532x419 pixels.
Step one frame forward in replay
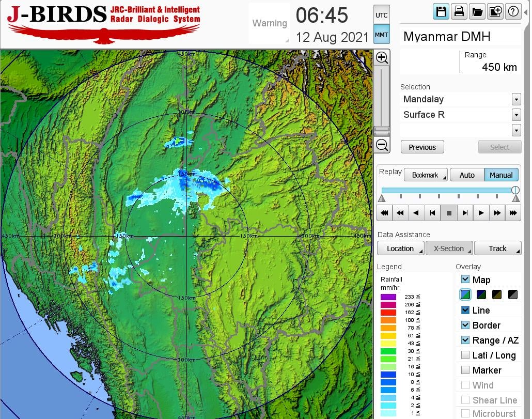pyautogui.click(x=465, y=212)
